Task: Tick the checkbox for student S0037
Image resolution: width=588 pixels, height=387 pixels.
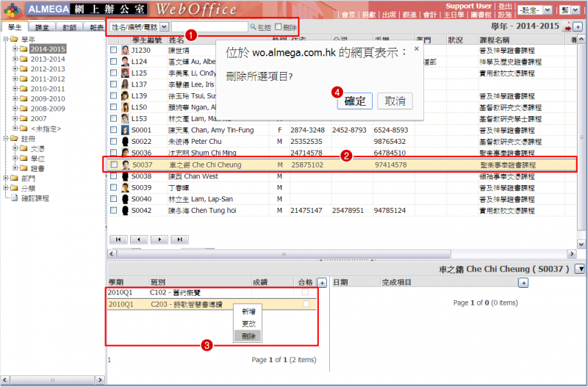Action: click(x=114, y=164)
